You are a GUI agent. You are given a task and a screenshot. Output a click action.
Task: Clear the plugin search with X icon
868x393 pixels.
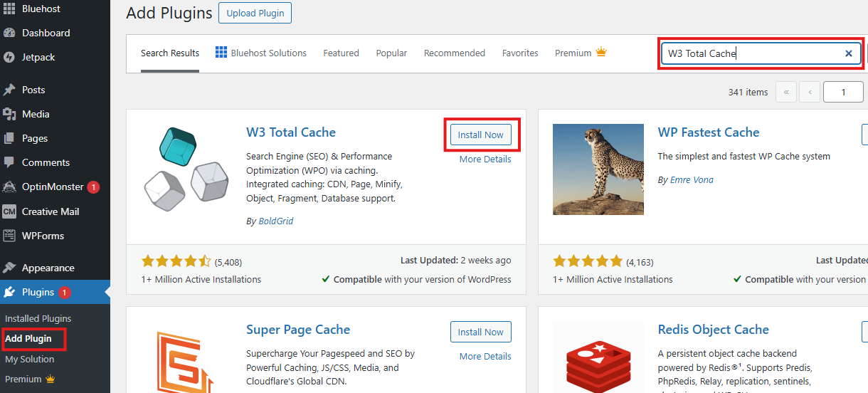[x=848, y=53]
